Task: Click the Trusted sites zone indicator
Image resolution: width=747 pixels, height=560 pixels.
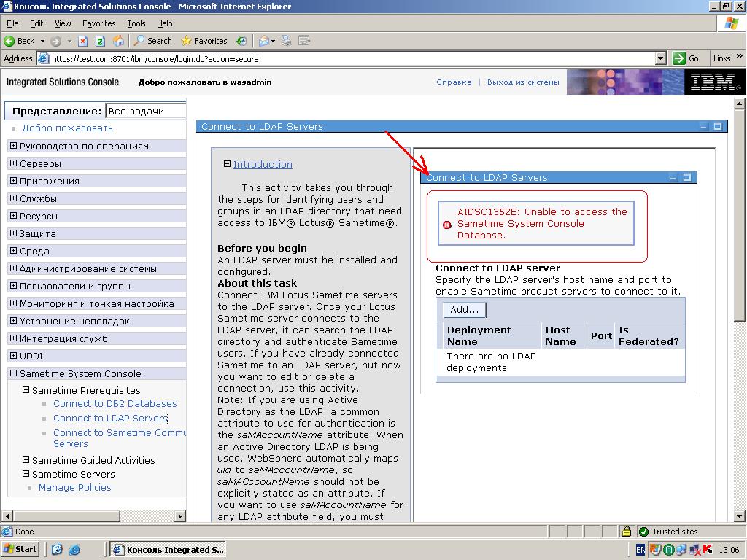Action: click(669, 532)
